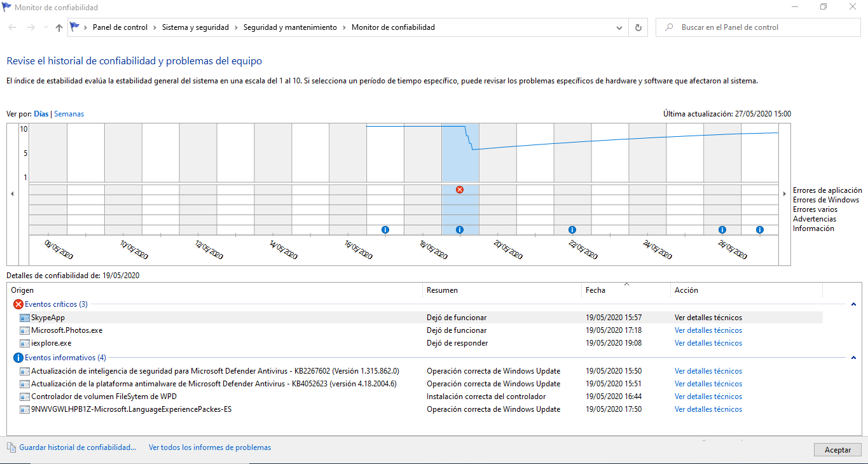The image size is (868, 464).
Task: Collapse the Eventos críticos group
Action: click(853, 304)
